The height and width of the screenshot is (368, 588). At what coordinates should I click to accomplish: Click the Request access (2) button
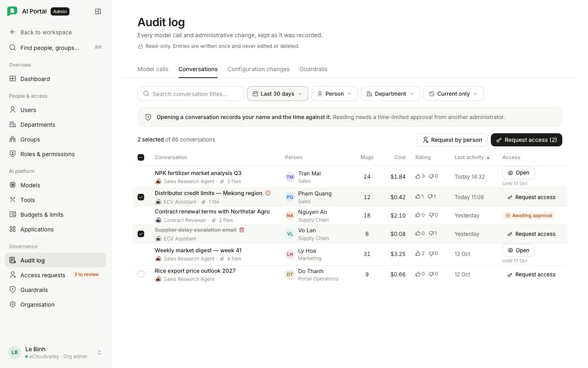(526, 140)
